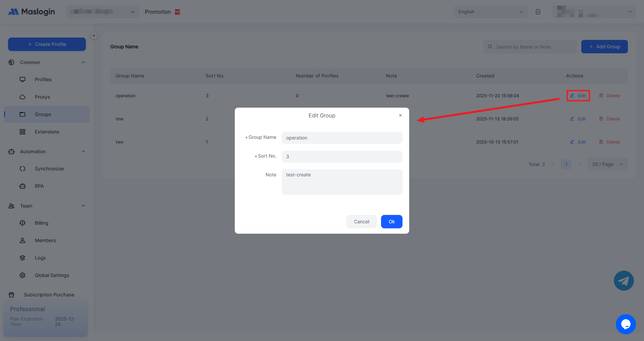The width and height of the screenshot is (644, 341).
Task: Collapse the Automation section
Action: tap(84, 152)
